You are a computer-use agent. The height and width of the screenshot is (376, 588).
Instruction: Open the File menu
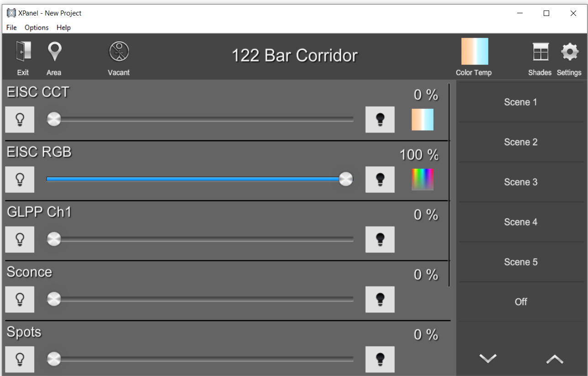(x=11, y=27)
